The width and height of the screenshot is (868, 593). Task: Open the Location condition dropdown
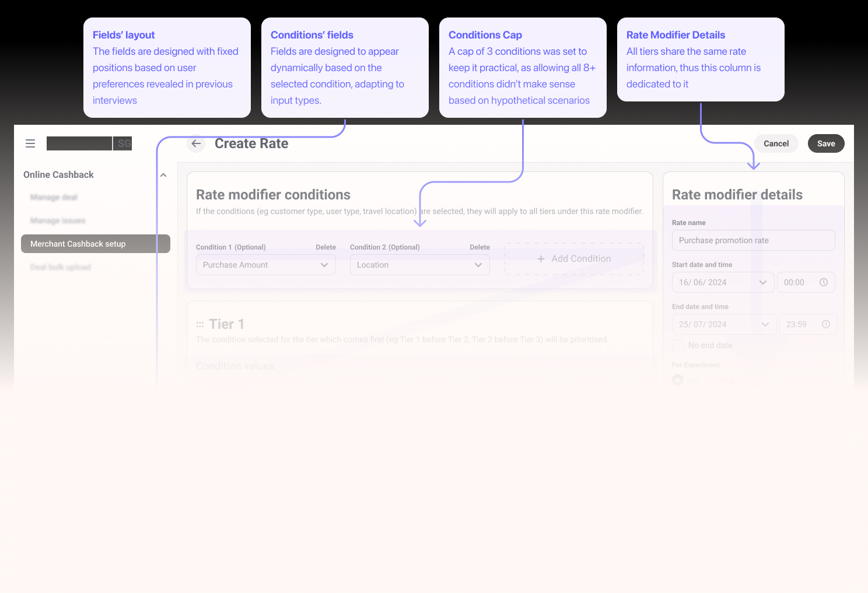coord(420,265)
